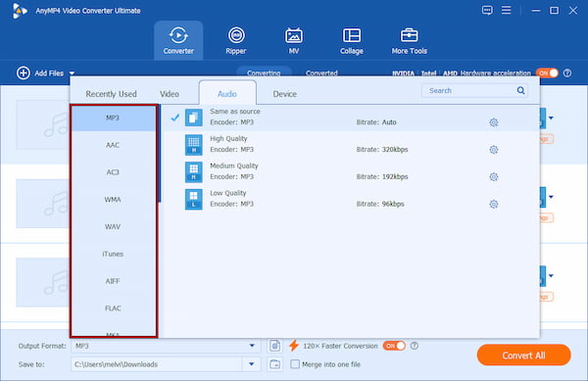Toggle Hardware acceleration switch

(547, 73)
